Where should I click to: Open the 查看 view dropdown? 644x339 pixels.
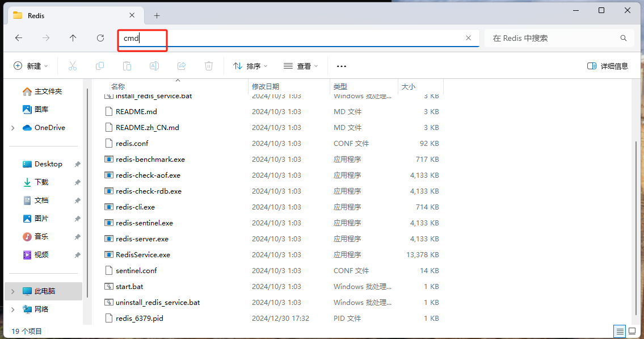(301, 66)
